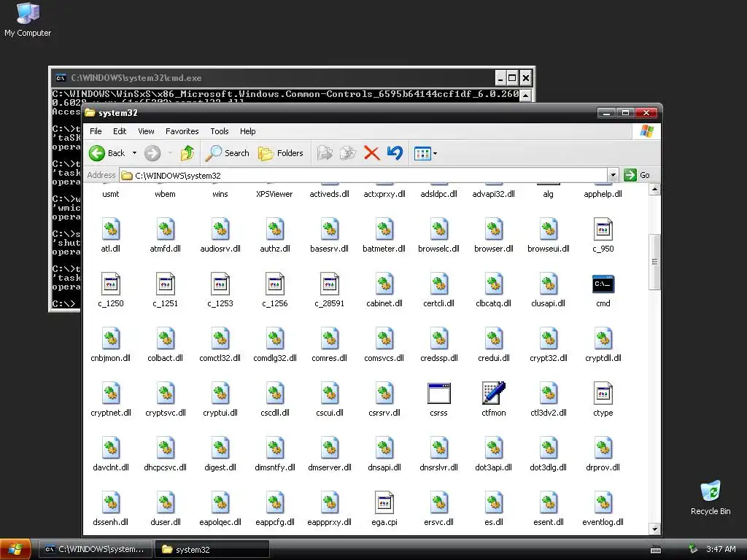Open the cmd.exe window system menu icon
747x560 pixels.
click(61, 77)
